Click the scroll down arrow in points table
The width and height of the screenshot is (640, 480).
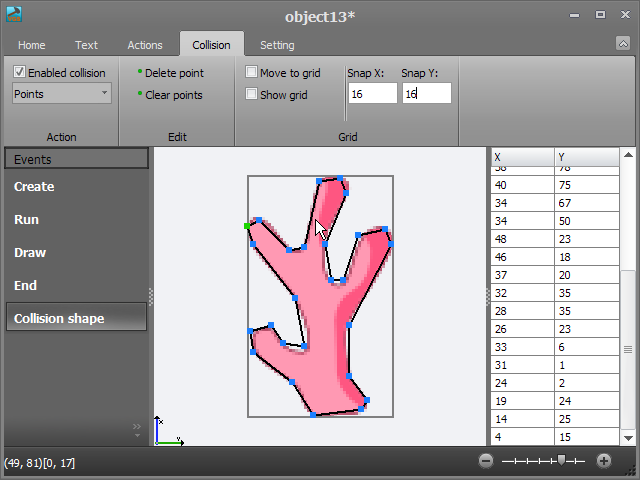[628, 437]
